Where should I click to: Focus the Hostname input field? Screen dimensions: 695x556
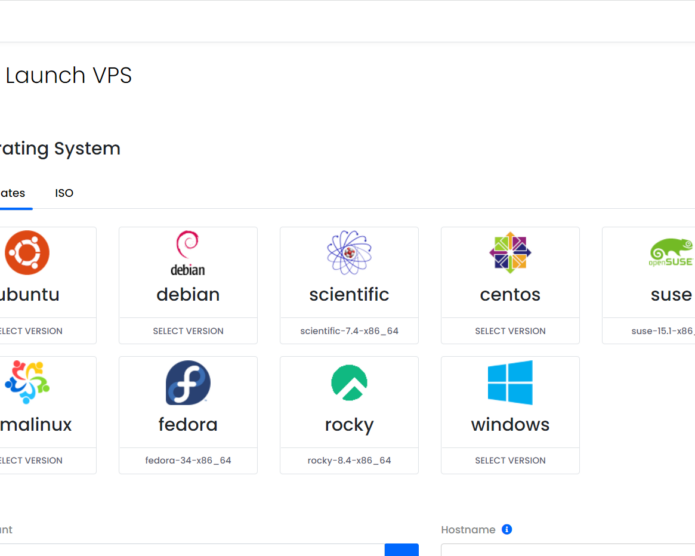point(568,550)
